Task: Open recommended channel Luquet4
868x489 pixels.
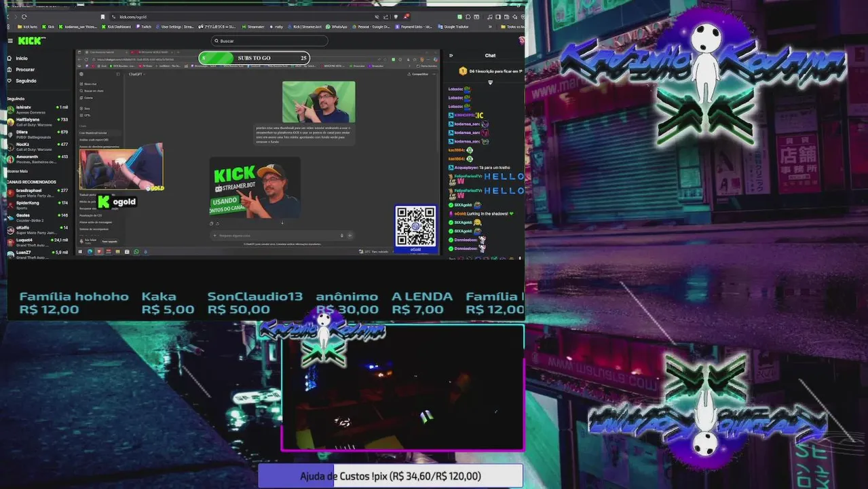Action: click(37, 242)
